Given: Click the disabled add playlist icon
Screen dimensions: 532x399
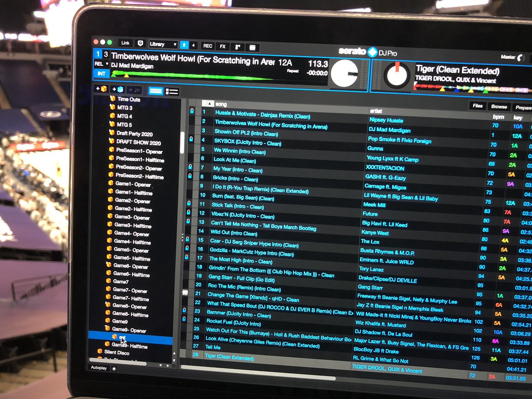Looking at the screenshot, I should (134, 90).
